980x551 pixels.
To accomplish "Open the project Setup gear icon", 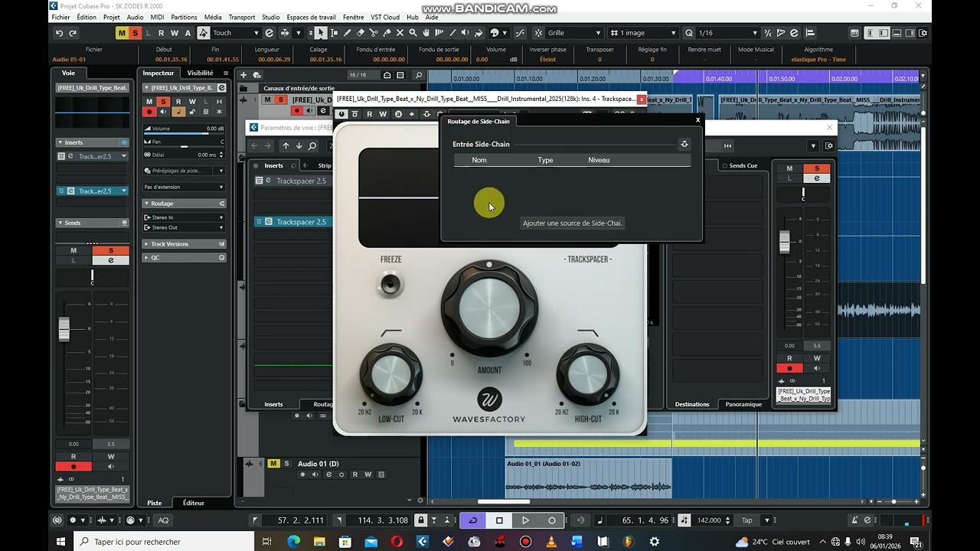I will coord(923,33).
